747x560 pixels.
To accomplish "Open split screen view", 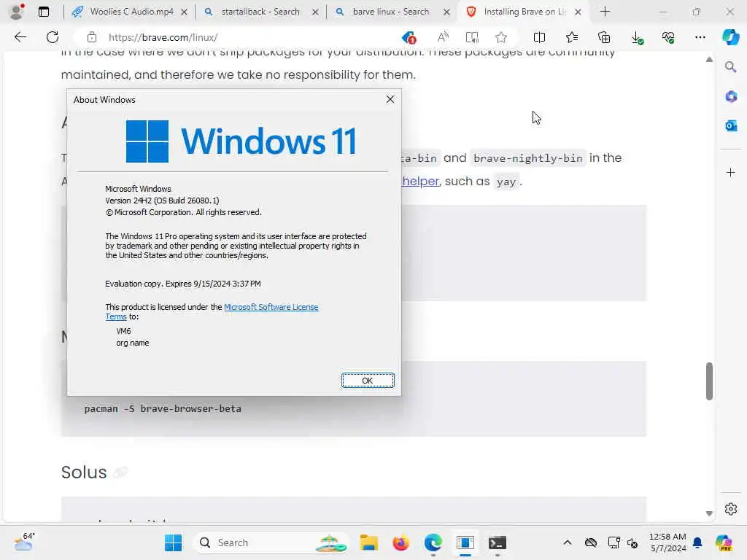I will click(539, 37).
